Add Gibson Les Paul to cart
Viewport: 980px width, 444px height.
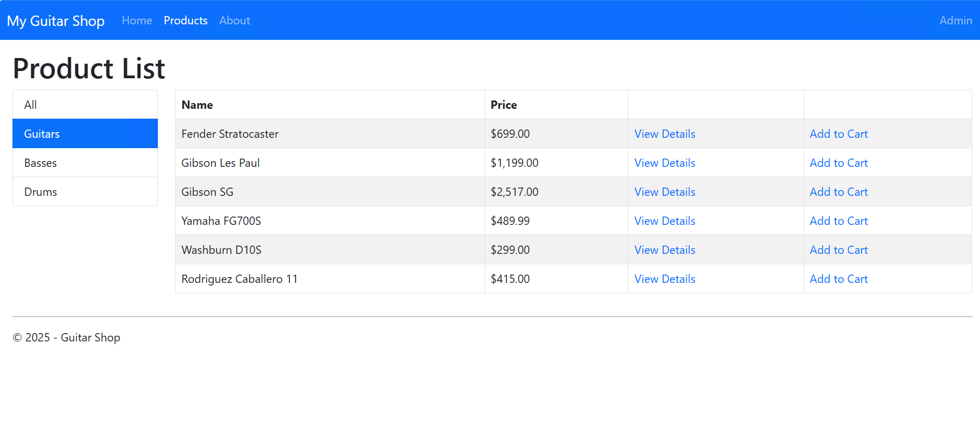839,163
